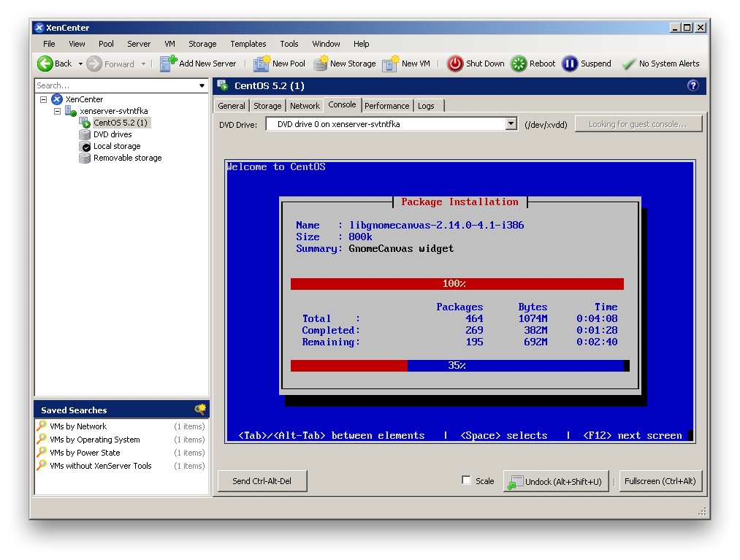Enable the Scale checkbox
This screenshot has width=740, height=560.
466,480
